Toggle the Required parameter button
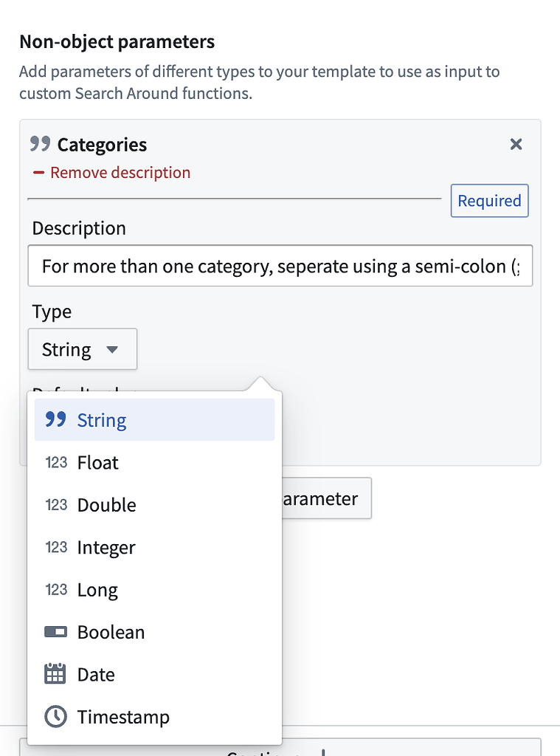Viewport: 560px width, 756px height. [x=489, y=201]
